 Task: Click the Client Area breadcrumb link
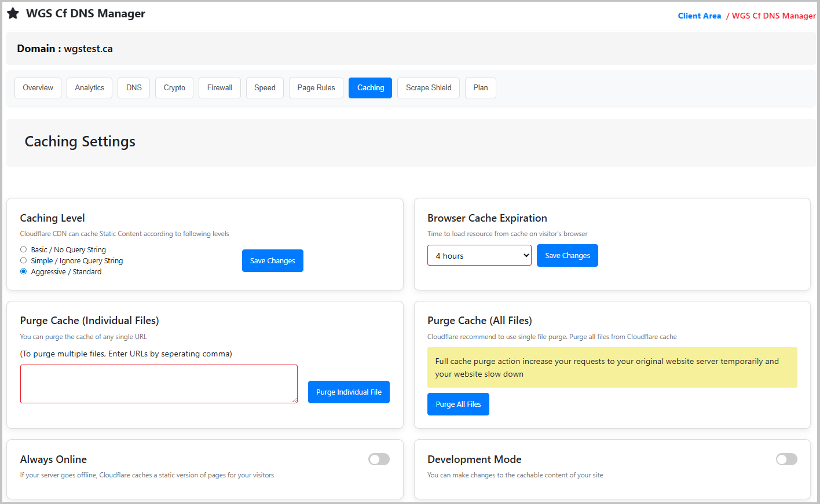point(699,16)
